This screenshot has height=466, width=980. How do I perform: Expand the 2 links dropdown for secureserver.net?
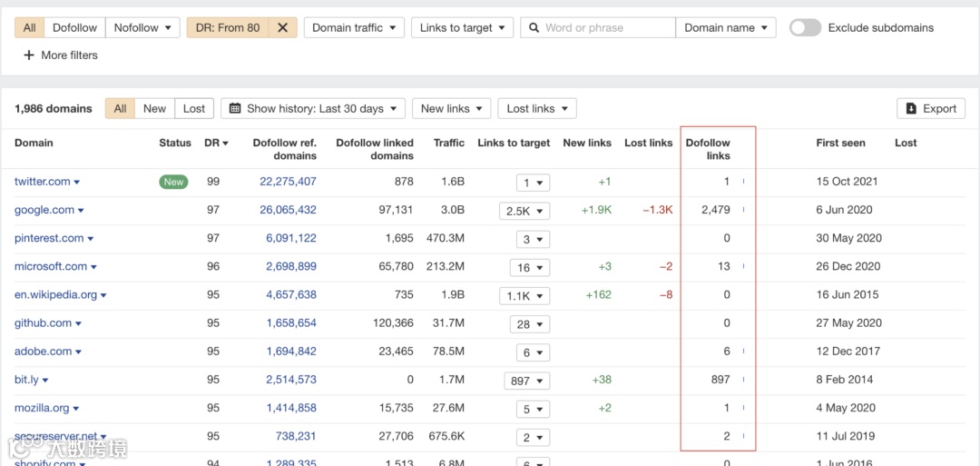[x=533, y=437]
